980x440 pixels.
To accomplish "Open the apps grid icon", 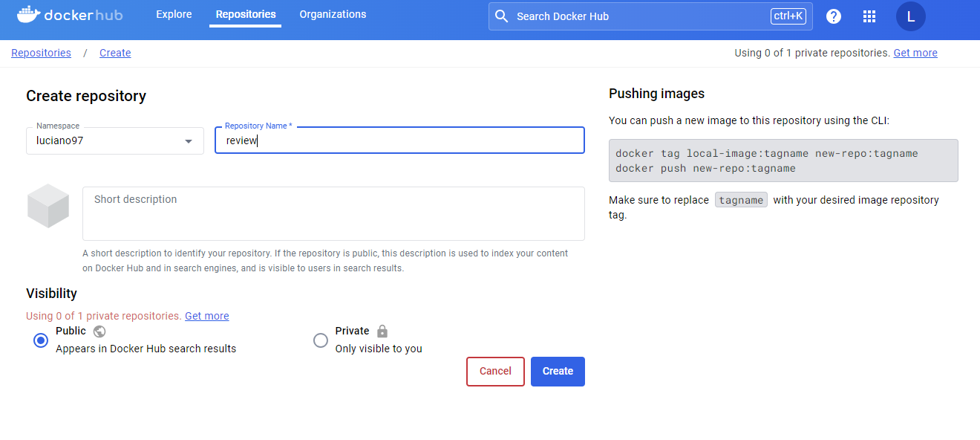I will (870, 16).
